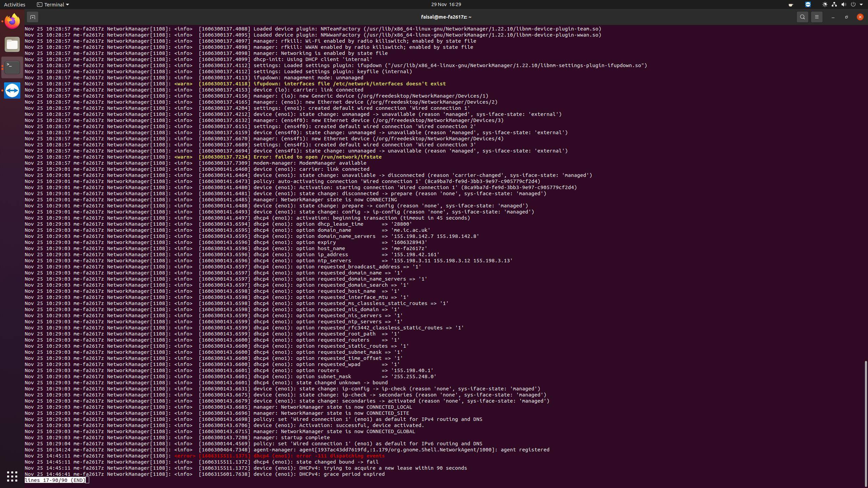
Task: Expand the system menu arrow
Action: pyautogui.click(x=861, y=5)
